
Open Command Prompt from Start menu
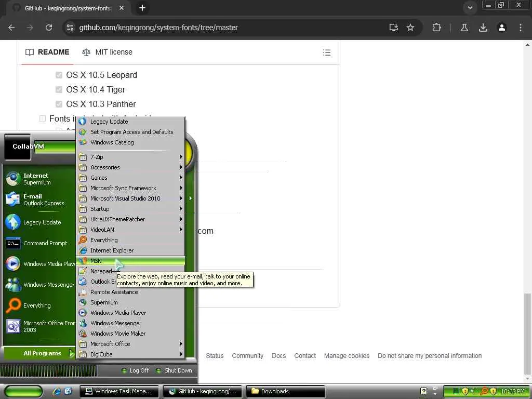39,243
